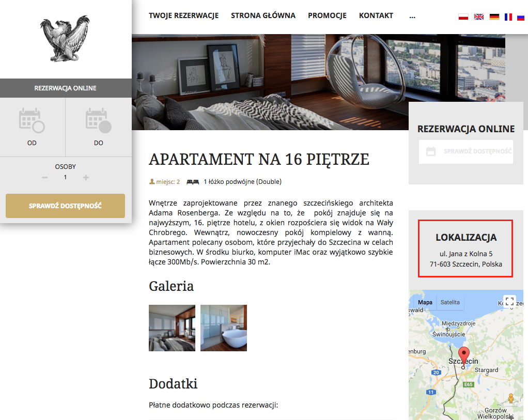Image resolution: width=528 pixels, height=420 pixels.
Task: Switch language to German flag
Action: pos(494,17)
